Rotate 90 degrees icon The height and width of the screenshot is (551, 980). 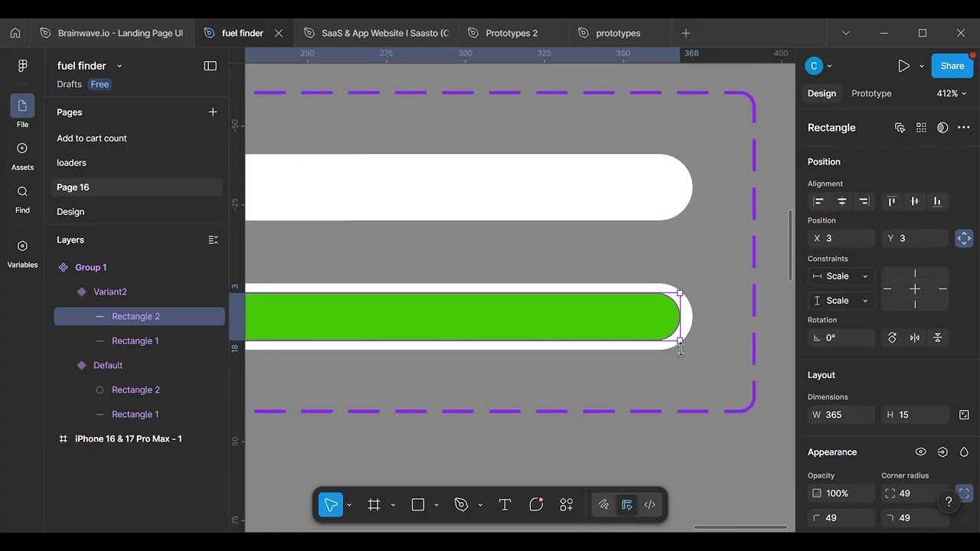(892, 337)
